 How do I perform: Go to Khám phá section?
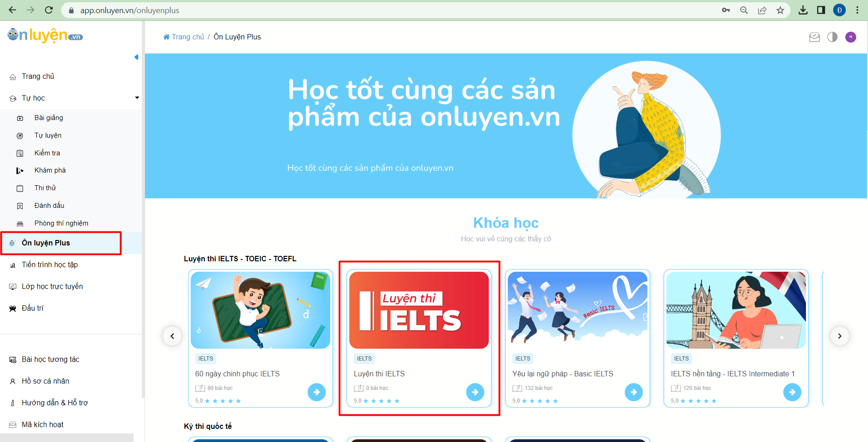click(x=50, y=170)
